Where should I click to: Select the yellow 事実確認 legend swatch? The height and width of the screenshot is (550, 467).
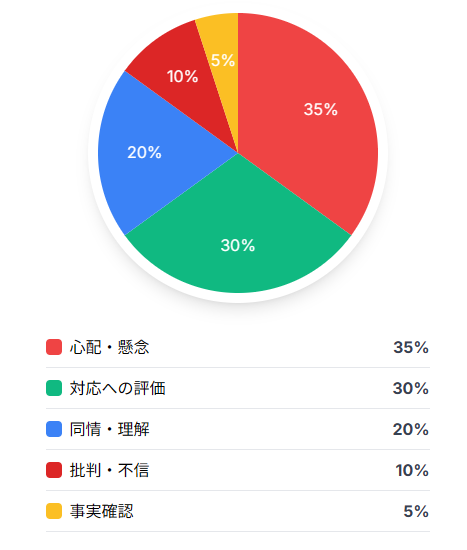54,511
